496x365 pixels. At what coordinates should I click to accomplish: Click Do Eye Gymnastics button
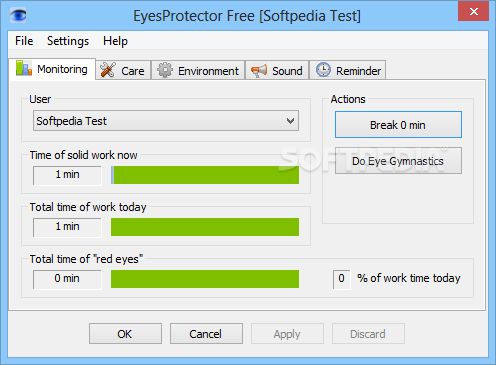tap(398, 161)
